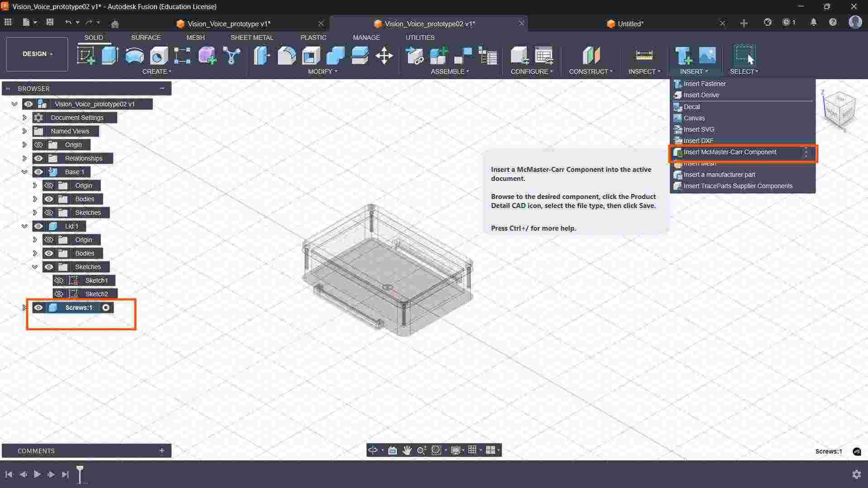Hide the Screws:1 component
This screenshot has width=868, height=488.
(38, 308)
